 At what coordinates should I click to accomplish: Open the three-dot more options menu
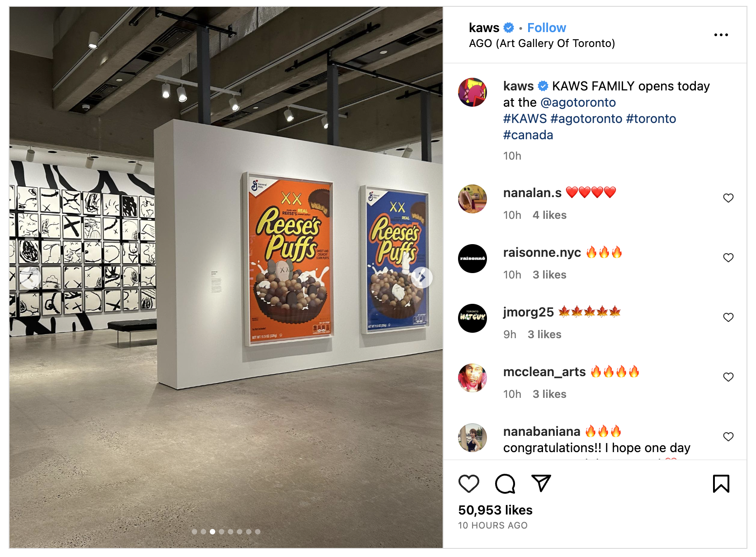point(721,35)
